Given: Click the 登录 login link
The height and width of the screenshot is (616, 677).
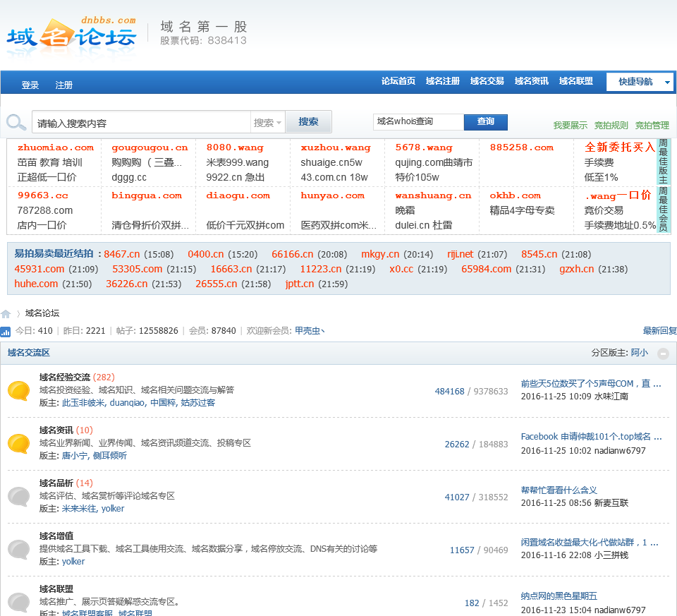Looking at the screenshot, I should pos(30,85).
